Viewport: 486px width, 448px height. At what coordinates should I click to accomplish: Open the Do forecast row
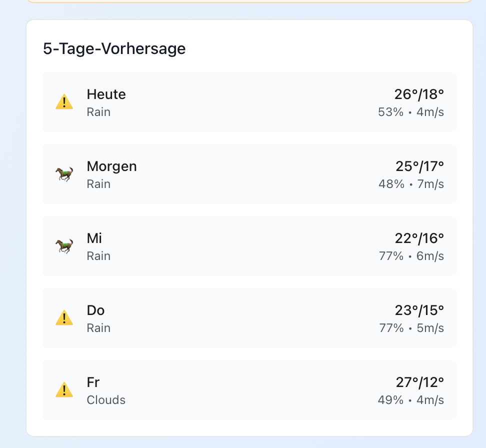click(x=249, y=318)
